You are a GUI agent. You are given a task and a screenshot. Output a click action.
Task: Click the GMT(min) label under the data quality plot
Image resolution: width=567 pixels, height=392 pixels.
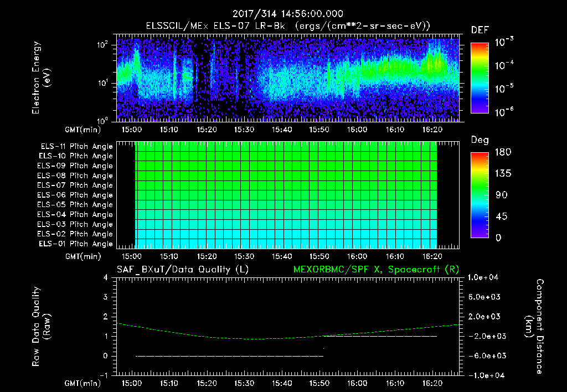83,383
